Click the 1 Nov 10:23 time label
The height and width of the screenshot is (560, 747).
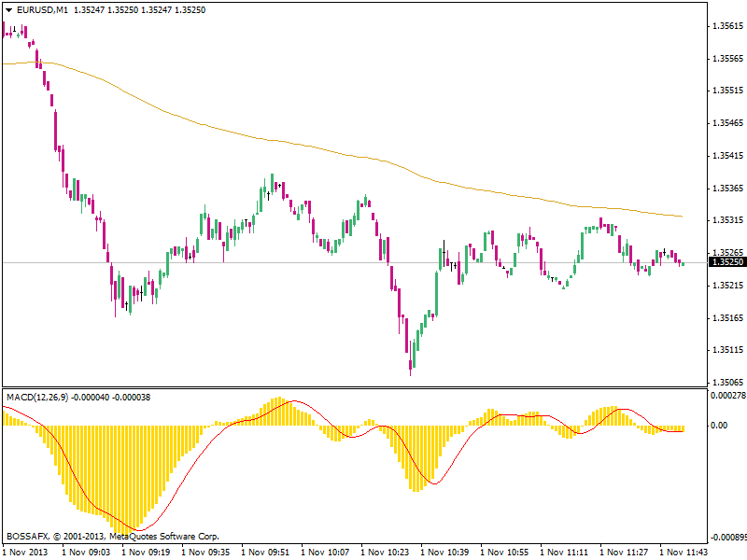(385, 553)
